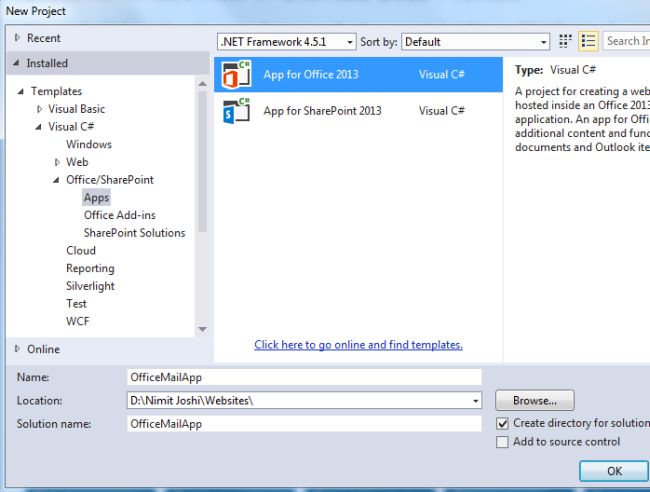Select SharePoint Solutions tree item
Image resolution: width=650 pixels, height=492 pixels.
pyautogui.click(x=134, y=233)
